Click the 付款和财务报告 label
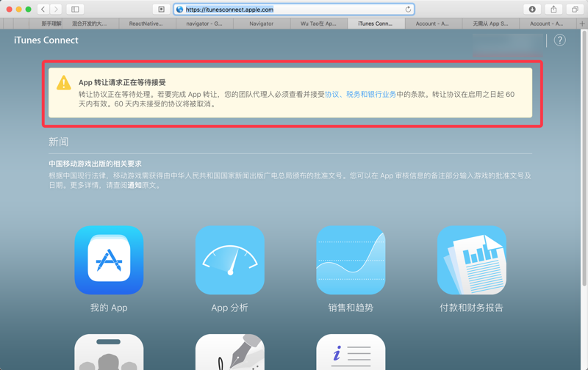Viewport: 588px width, 370px height. point(472,308)
